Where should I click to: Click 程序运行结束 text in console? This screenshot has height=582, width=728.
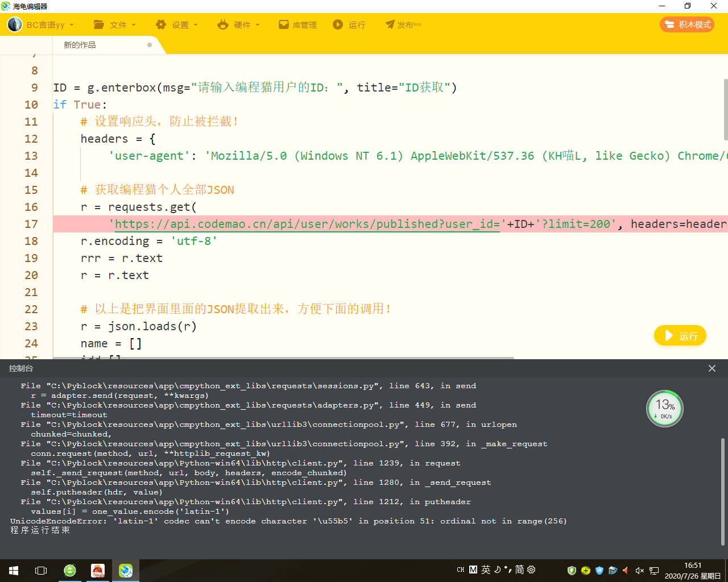point(40,530)
